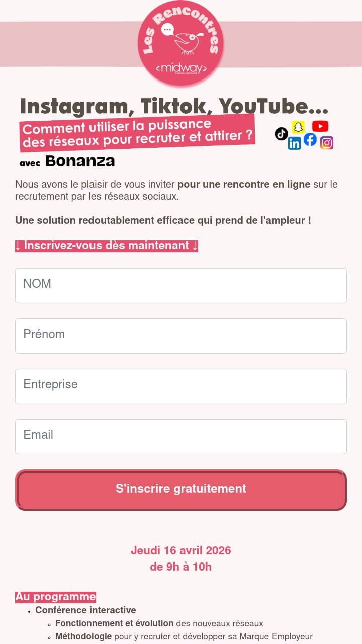Click the 'avec Bonanza' text
Viewport: 362px width, 644px height.
tap(67, 162)
